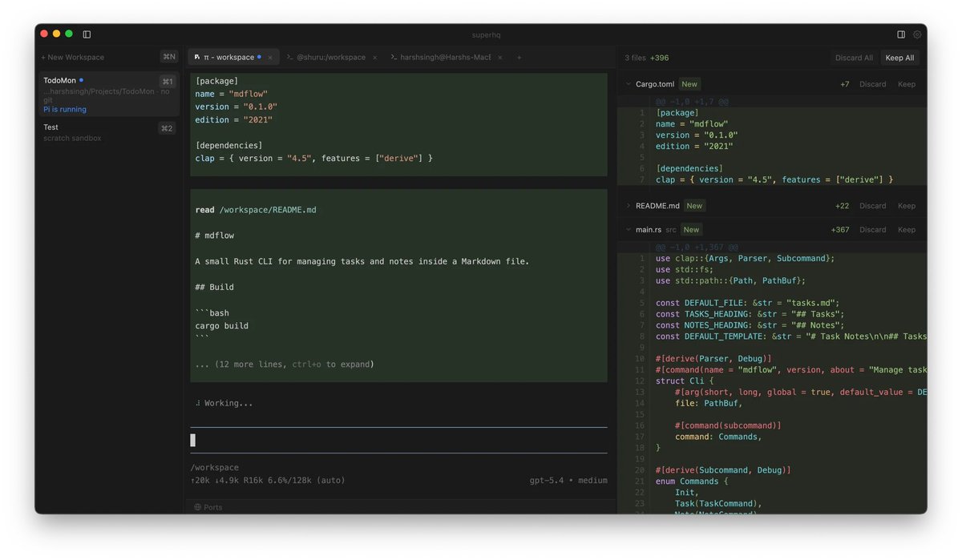Image resolution: width=962 pixels, height=560 pixels.
Task: Close the harshsingh@Harshs-MacB tab
Action: click(500, 58)
